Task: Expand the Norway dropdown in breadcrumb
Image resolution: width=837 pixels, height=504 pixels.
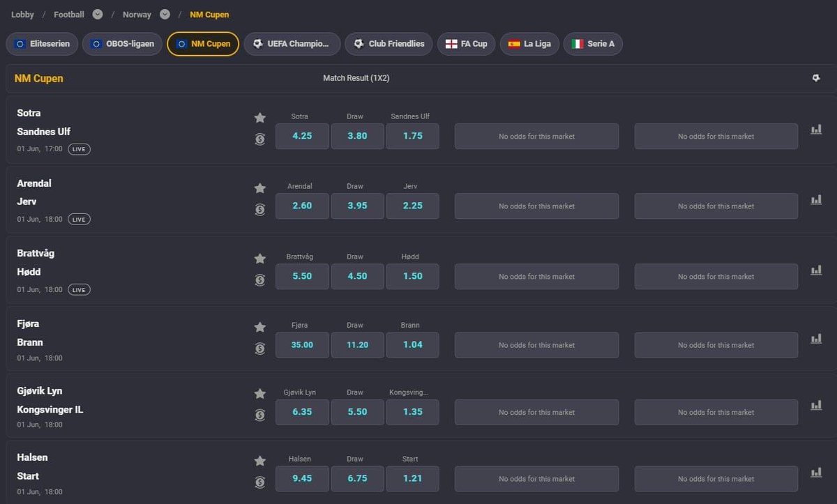Action: click(165, 15)
